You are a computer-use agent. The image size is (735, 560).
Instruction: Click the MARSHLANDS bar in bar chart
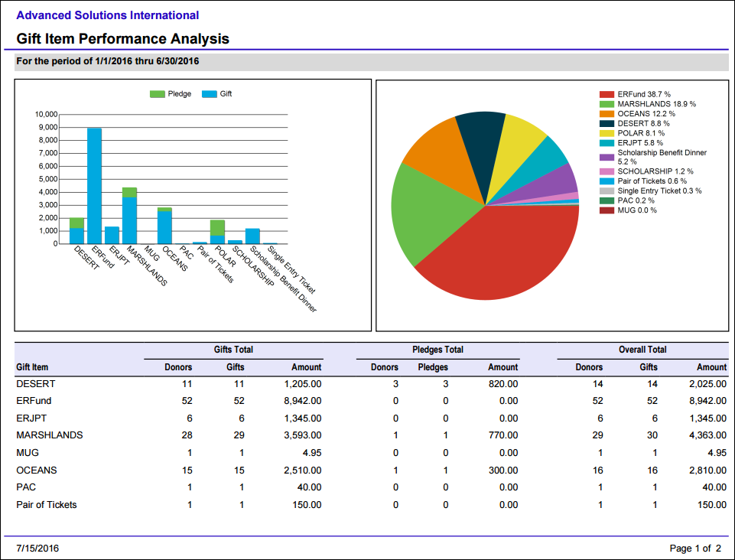click(129, 216)
